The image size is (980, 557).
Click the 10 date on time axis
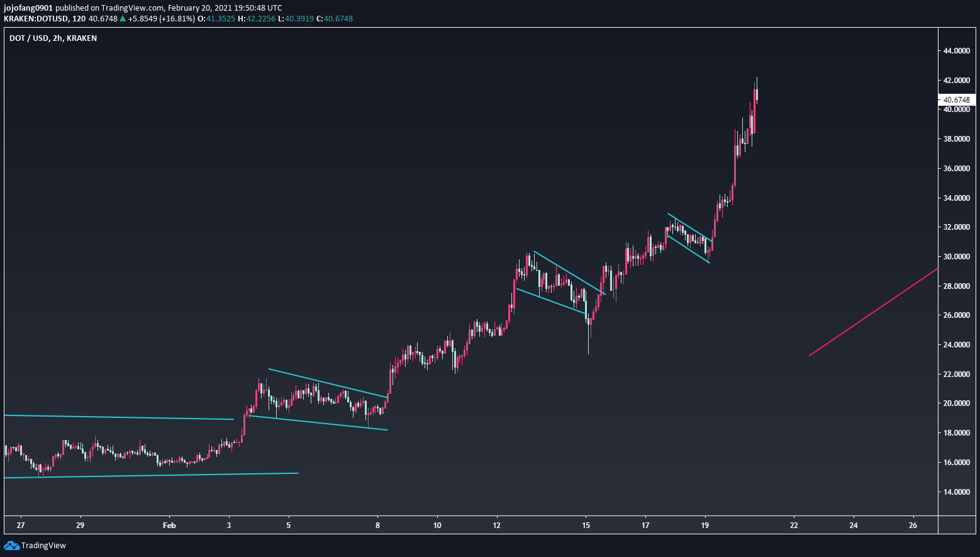437,526
